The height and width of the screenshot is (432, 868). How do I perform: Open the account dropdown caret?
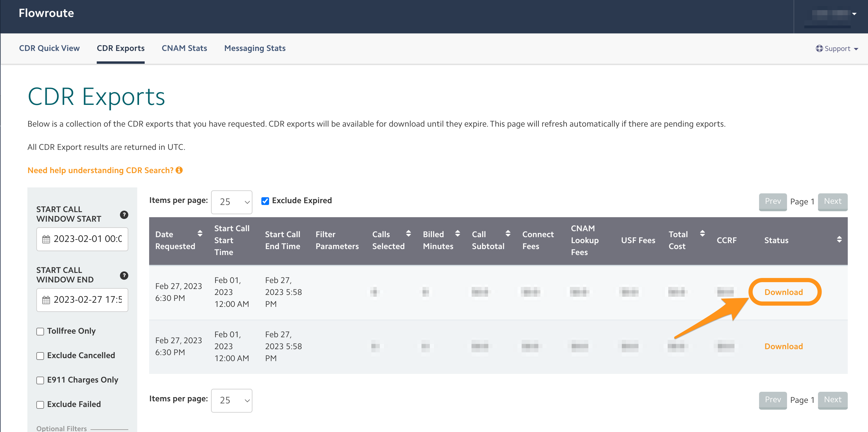point(854,14)
